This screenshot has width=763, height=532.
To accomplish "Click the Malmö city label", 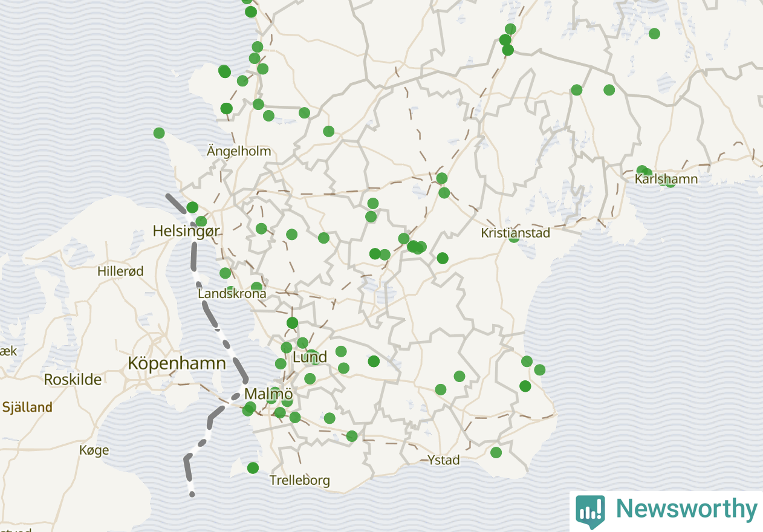I will (268, 394).
